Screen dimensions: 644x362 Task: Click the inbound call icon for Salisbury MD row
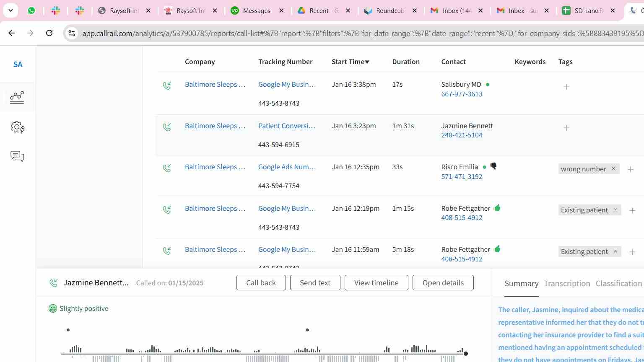tap(167, 86)
